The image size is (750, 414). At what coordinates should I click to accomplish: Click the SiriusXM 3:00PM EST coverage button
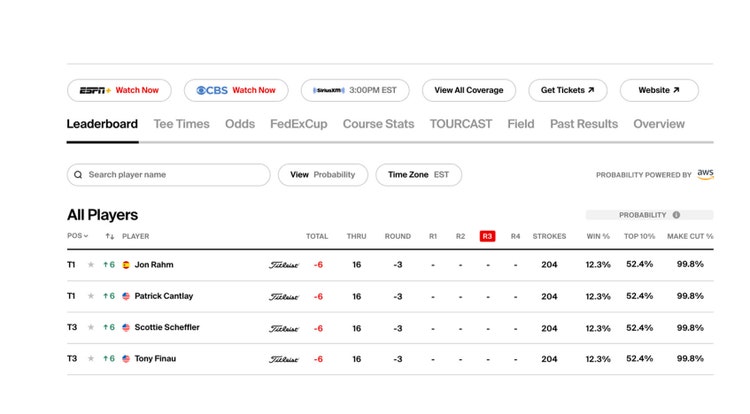pos(355,90)
